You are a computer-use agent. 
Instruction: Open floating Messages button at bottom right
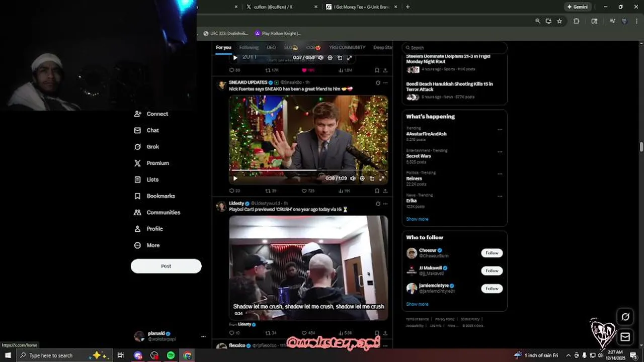pyautogui.click(x=625, y=337)
